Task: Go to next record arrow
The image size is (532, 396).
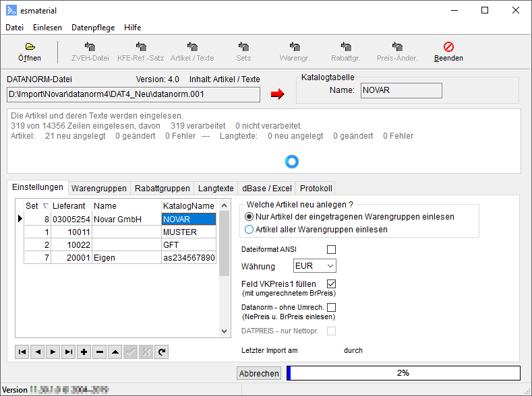Action: point(53,352)
